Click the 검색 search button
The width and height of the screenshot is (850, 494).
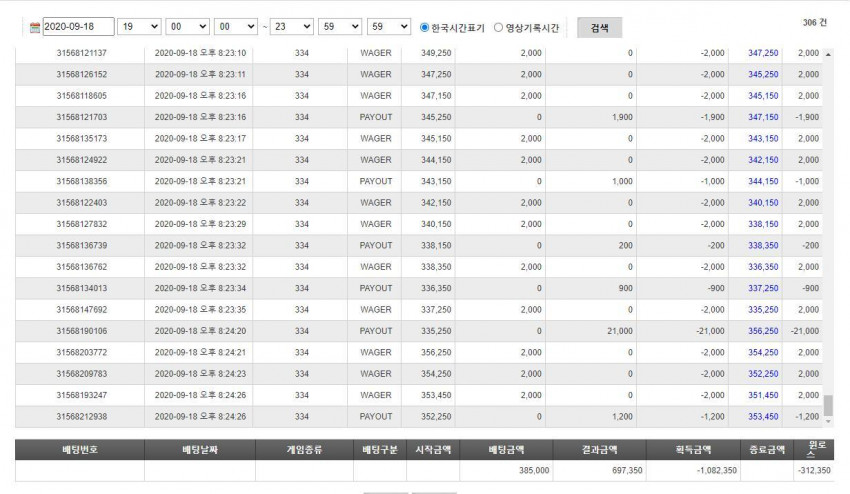coord(600,28)
